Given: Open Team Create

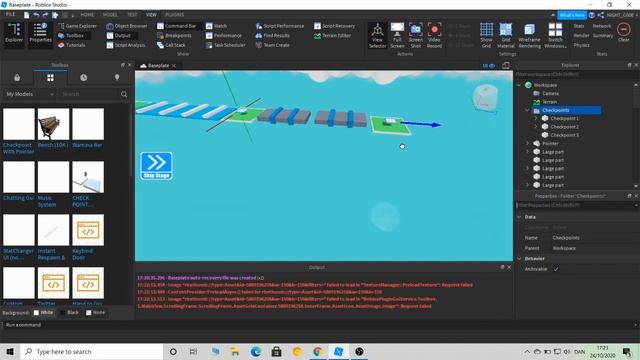Looking at the screenshot, I should click(x=272, y=45).
